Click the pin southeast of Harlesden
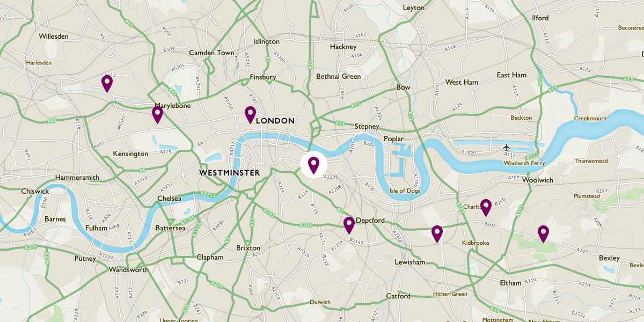 pyautogui.click(x=107, y=84)
